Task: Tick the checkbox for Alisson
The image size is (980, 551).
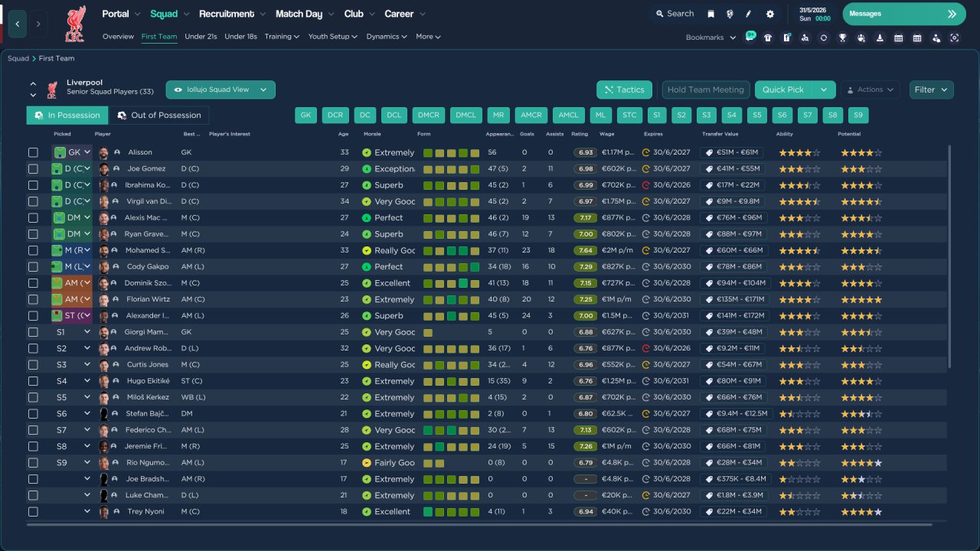Action: [x=33, y=152]
